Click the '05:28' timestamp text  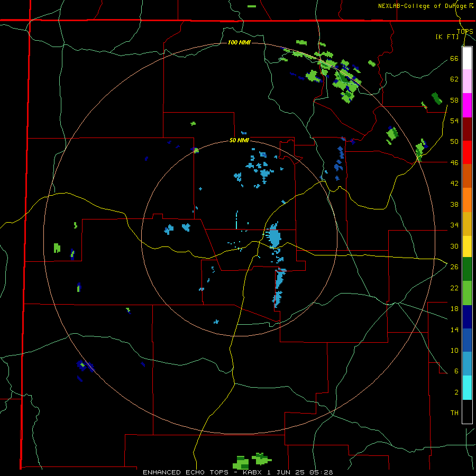pos(321,472)
